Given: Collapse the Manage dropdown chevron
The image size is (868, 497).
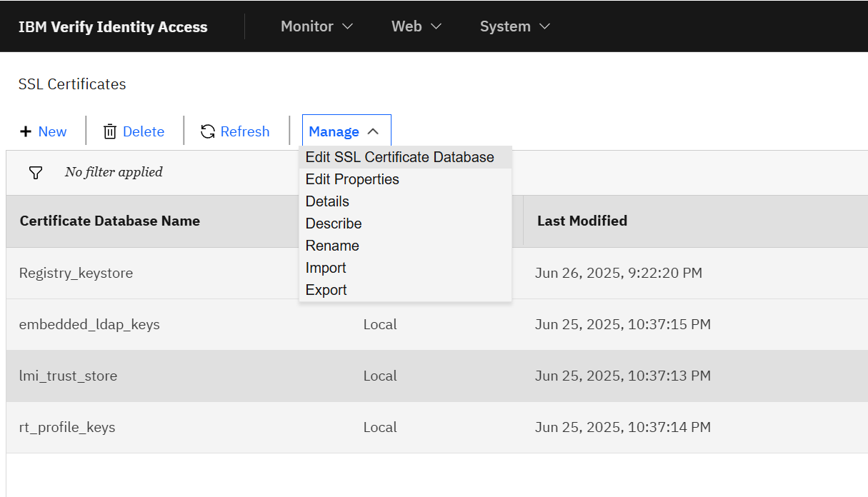Looking at the screenshot, I should click(372, 131).
